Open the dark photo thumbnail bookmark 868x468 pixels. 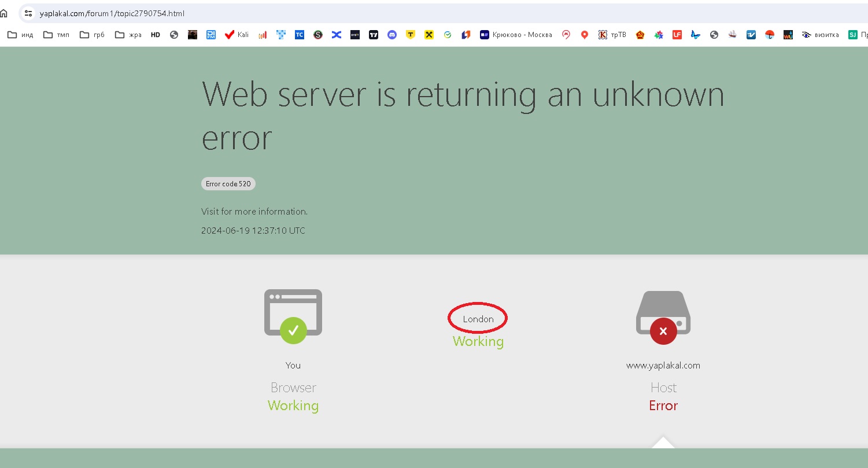coord(193,35)
